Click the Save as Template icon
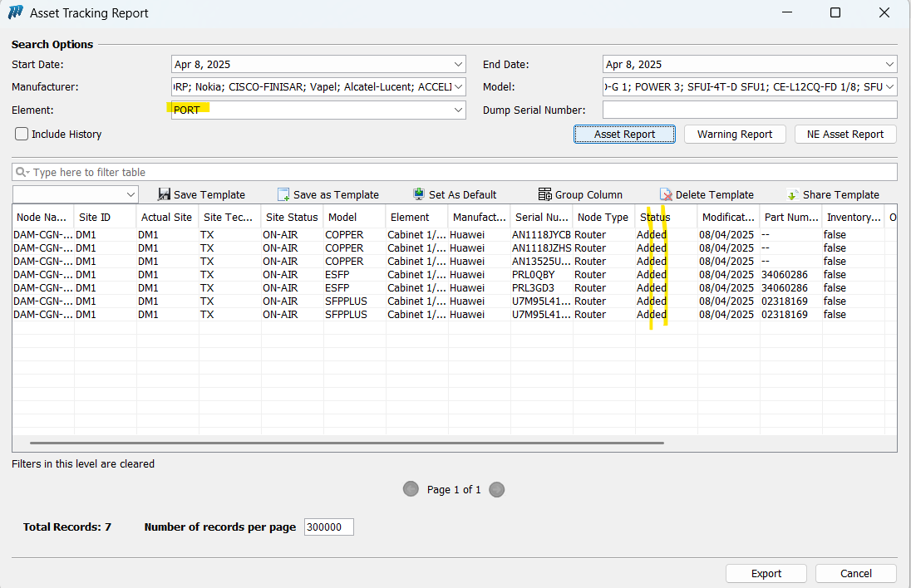Image resolution: width=911 pixels, height=588 pixels. (283, 194)
